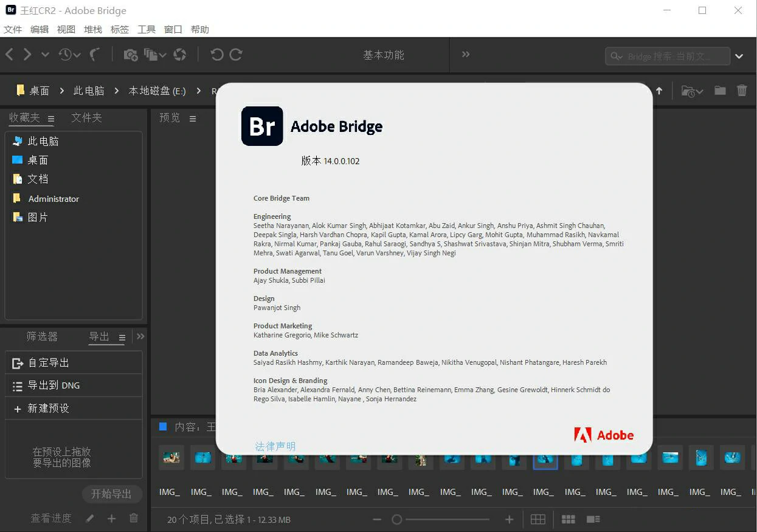
Task: Click the rotate 90° counterclockwise icon
Action: pyautogui.click(x=216, y=55)
